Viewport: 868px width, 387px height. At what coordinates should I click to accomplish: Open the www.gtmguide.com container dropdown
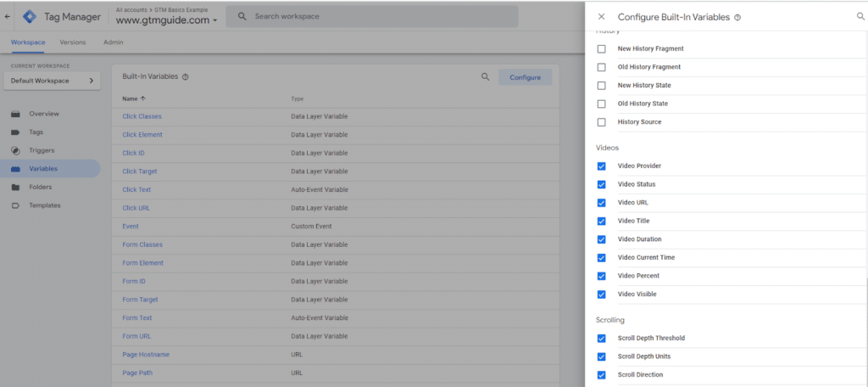167,20
